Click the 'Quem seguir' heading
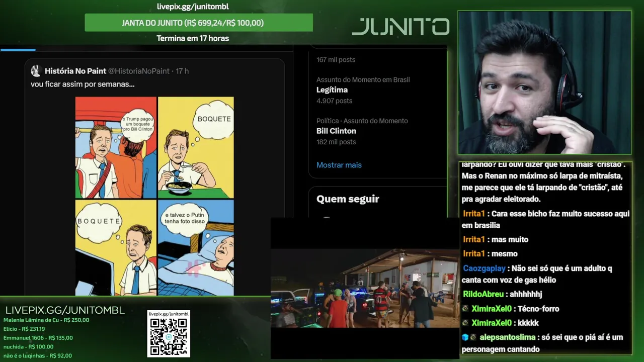This screenshot has width=644, height=362. [x=348, y=199]
